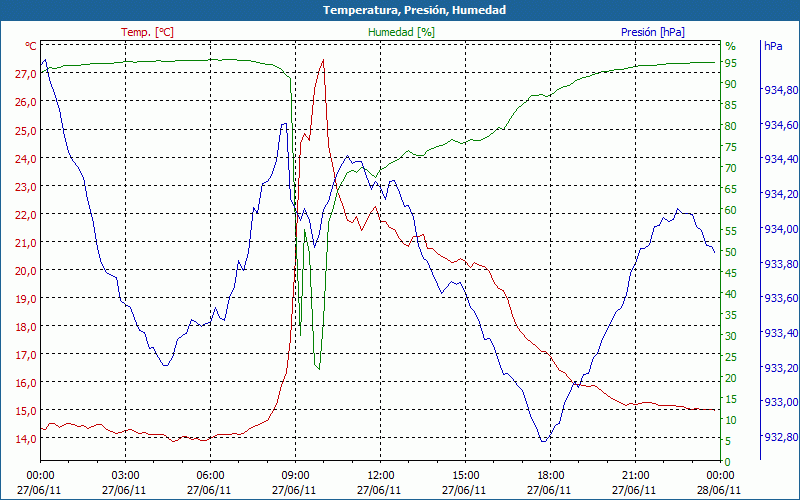Click the date label '28/06/11'
Screen dimensions: 800x500
click(x=719, y=490)
